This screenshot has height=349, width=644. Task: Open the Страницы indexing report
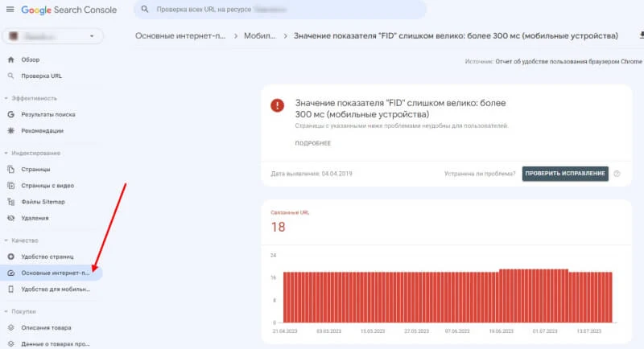35,170
